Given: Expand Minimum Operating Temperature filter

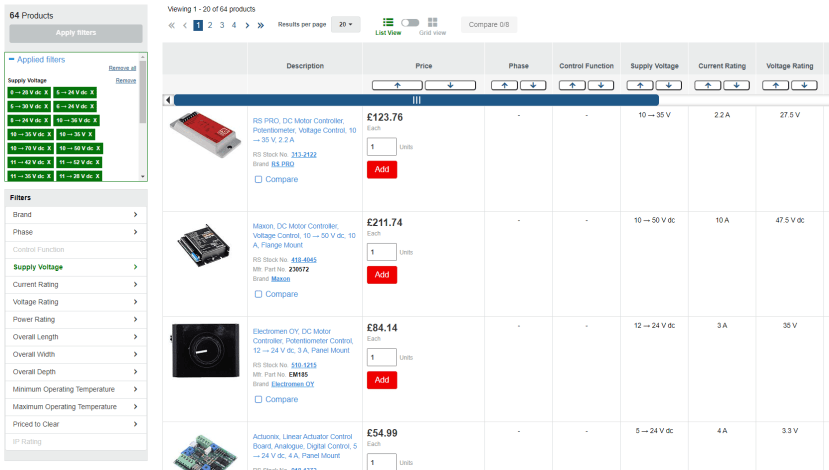Looking at the screenshot, I should pos(76,389).
